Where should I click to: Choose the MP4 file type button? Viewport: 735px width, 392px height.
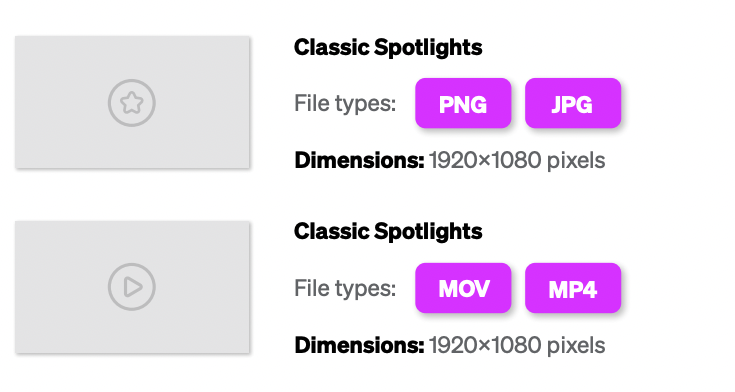click(x=573, y=288)
